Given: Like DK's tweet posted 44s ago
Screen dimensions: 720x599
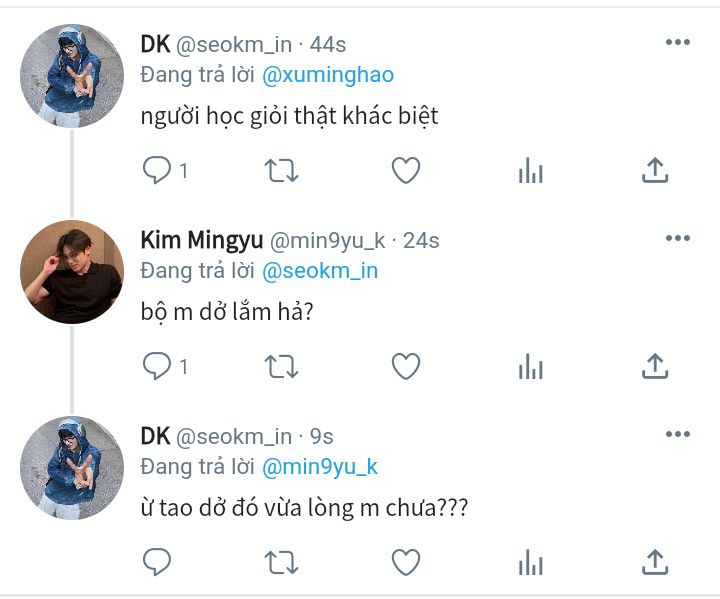Looking at the screenshot, I should pyautogui.click(x=406, y=170).
